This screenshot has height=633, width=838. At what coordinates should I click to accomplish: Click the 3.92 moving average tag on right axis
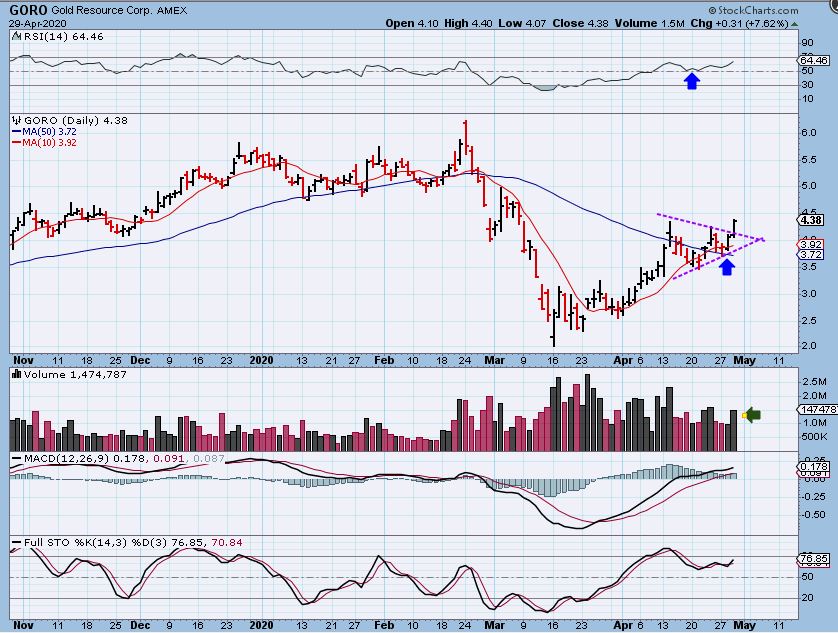(x=812, y=245)
